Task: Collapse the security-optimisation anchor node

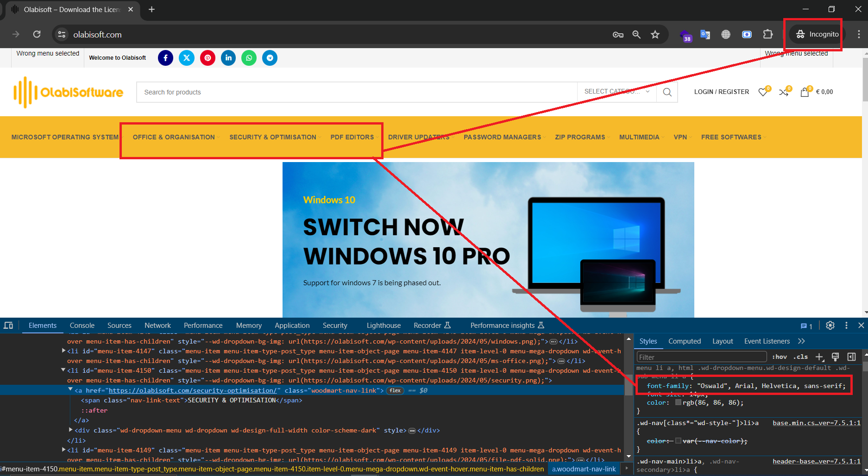Action: [70, 390]
